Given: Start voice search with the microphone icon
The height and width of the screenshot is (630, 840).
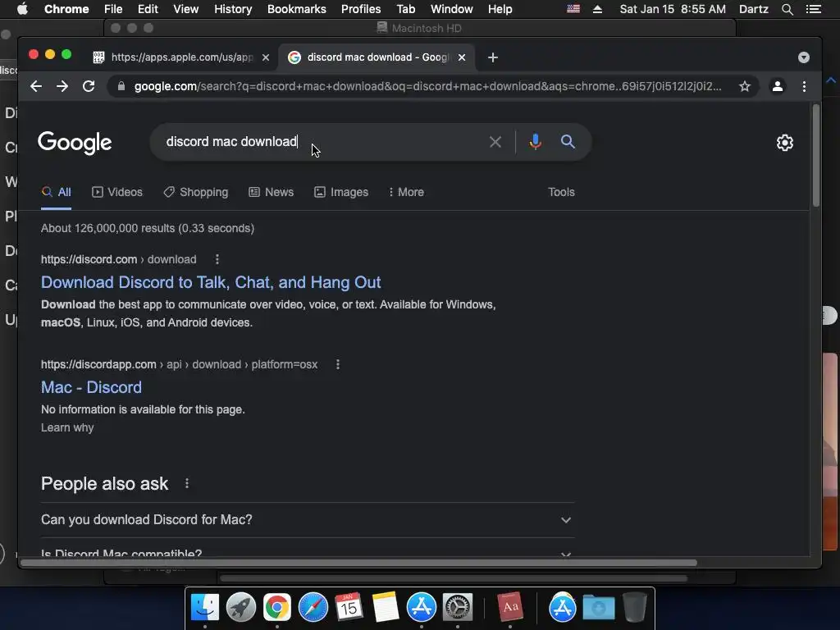Looking at the screenshot, I should [535, 142].
